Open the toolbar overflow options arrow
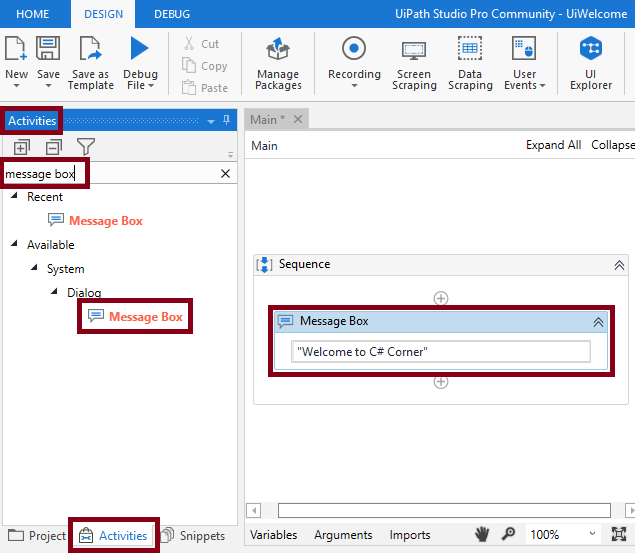Viewport: 635px width, 553px height. 230,155
